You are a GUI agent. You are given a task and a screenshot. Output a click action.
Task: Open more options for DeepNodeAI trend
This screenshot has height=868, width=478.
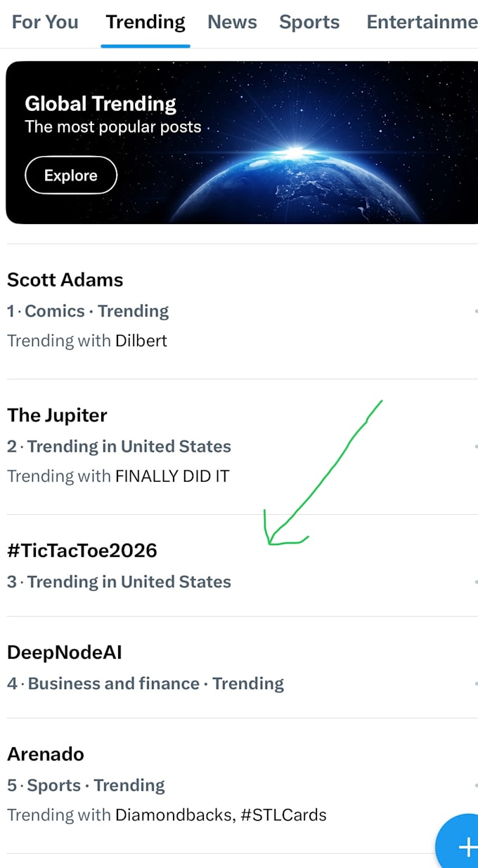tap(475, 683)
